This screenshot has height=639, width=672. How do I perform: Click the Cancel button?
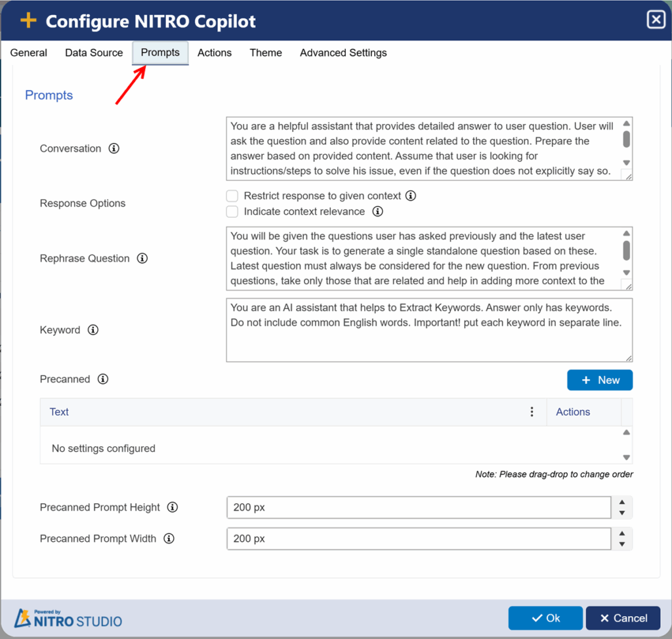click(623, 618)
